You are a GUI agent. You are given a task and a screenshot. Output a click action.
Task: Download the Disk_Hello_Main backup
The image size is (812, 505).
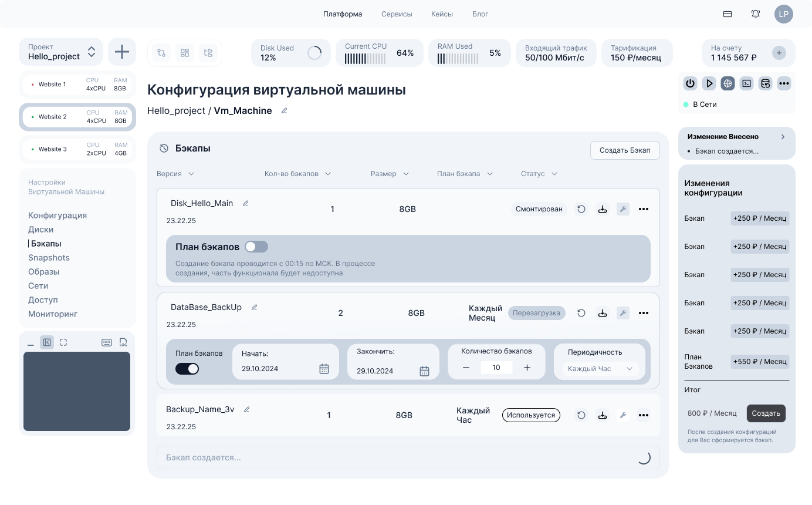point(602,209)
